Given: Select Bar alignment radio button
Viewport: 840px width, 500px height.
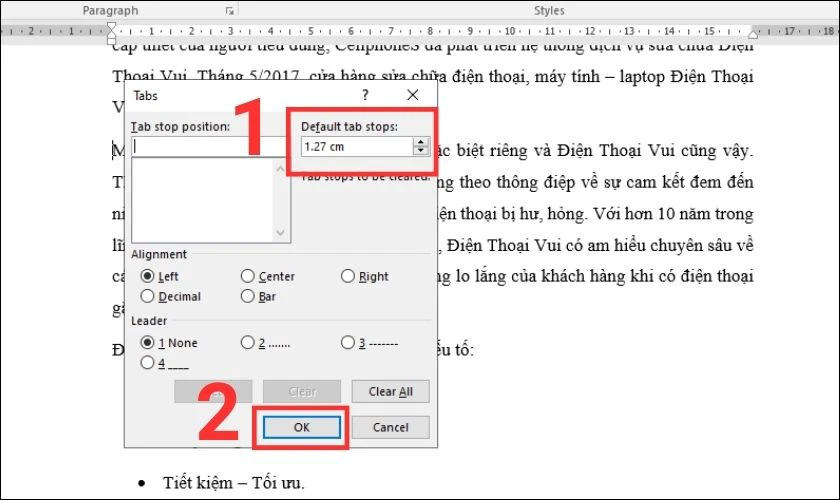Looking at the screenshot, I should pyautogui.click(x=248, y=296).
